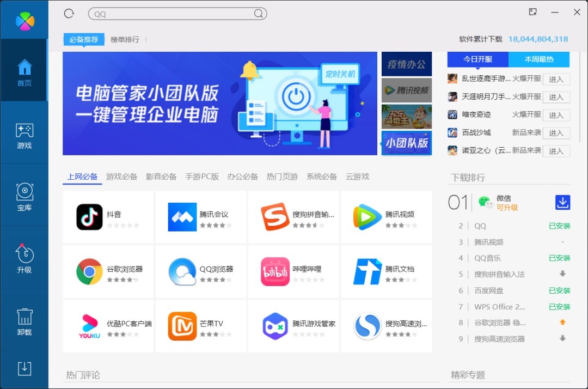The width and height of the screenshot is (588, 389).
Task: Click into the QQ search field
Action: coord(171,14)
